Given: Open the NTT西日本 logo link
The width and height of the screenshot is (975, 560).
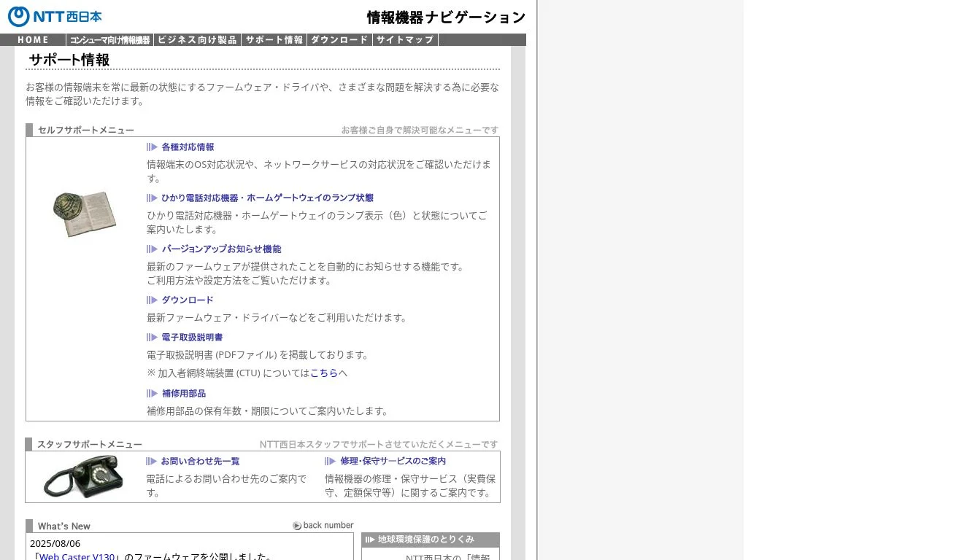Looking at the screenshot, I should click(x=55, y=17).
